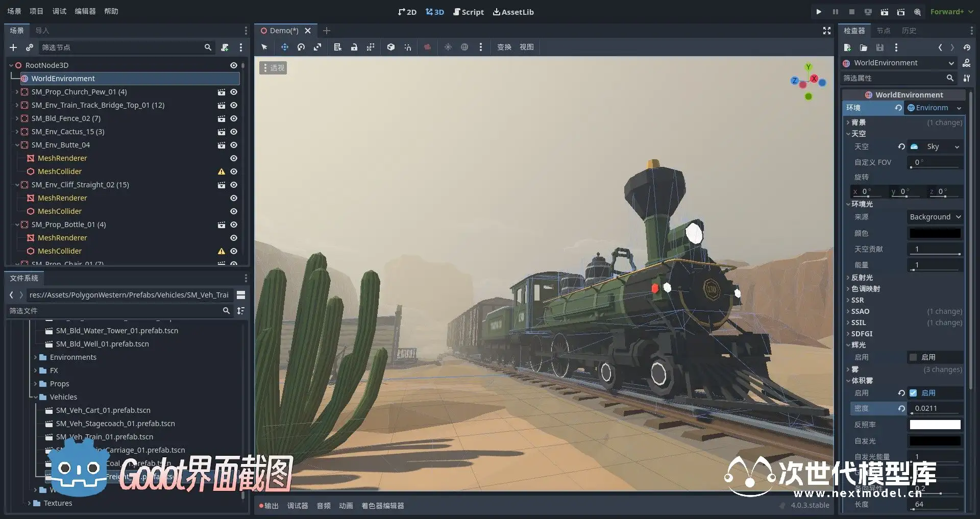The width and height of the screenshot is (980, 519).
Task: Disable the 体积雾 volumetric fog checkbox
Action: click(x=913, y=393)
